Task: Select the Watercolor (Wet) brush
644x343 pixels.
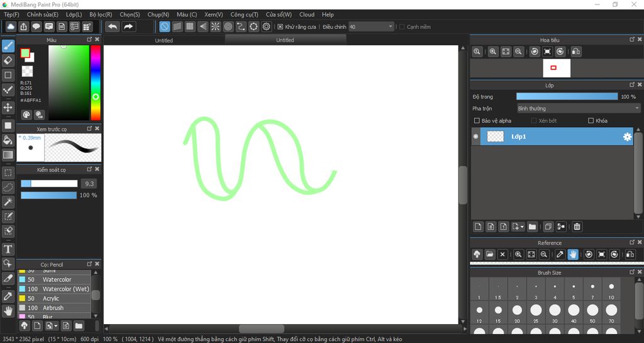Action: tap(54, 289)
